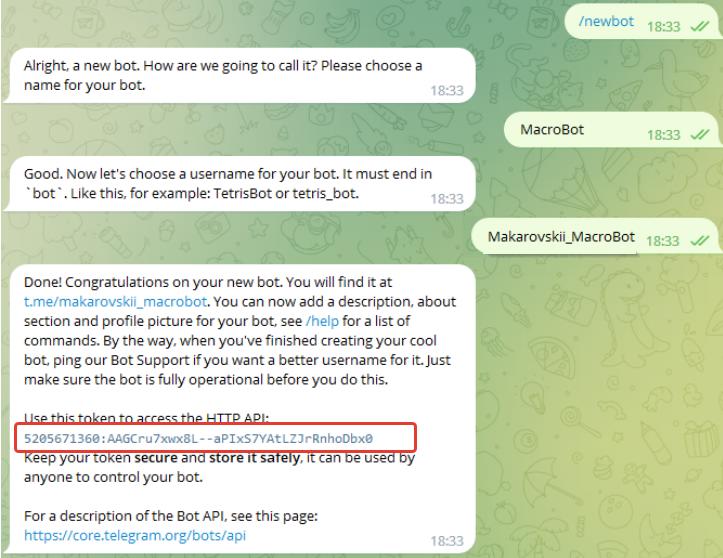Click read checkmarks on the MacroBot message

coord(699,135)
